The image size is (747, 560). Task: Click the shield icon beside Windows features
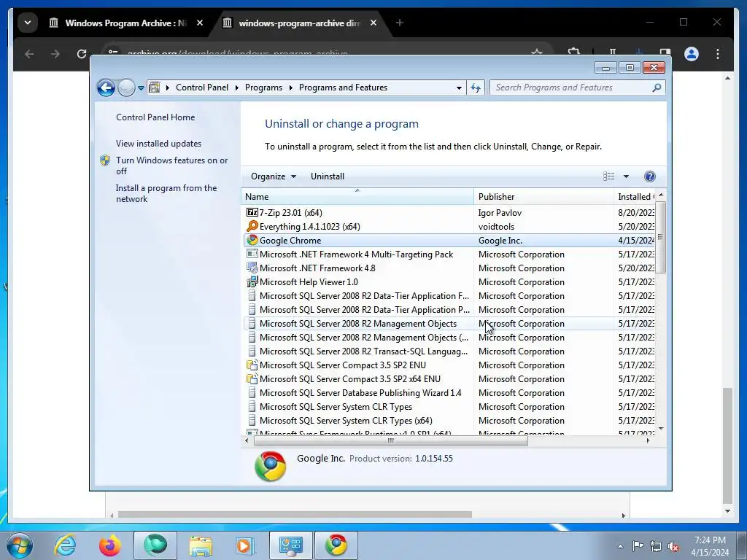pos(105,160)
